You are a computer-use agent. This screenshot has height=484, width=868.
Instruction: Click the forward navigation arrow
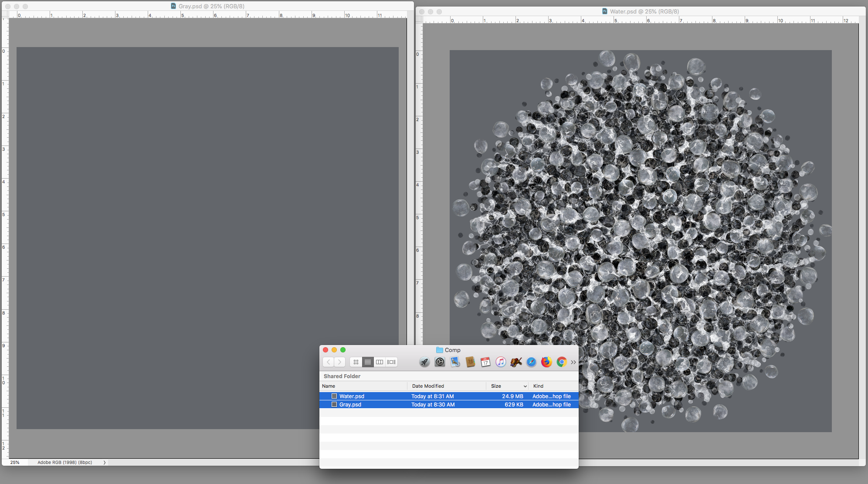click(340, 362)
